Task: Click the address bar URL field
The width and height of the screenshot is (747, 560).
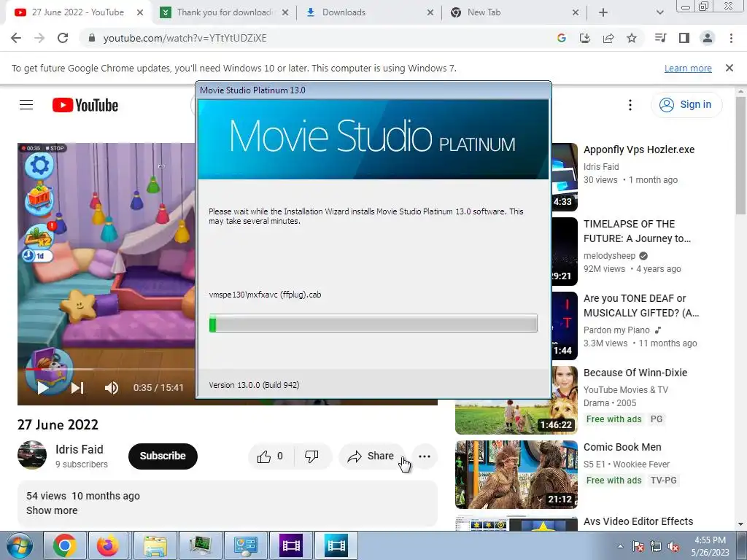Action: tap(314, 38)
